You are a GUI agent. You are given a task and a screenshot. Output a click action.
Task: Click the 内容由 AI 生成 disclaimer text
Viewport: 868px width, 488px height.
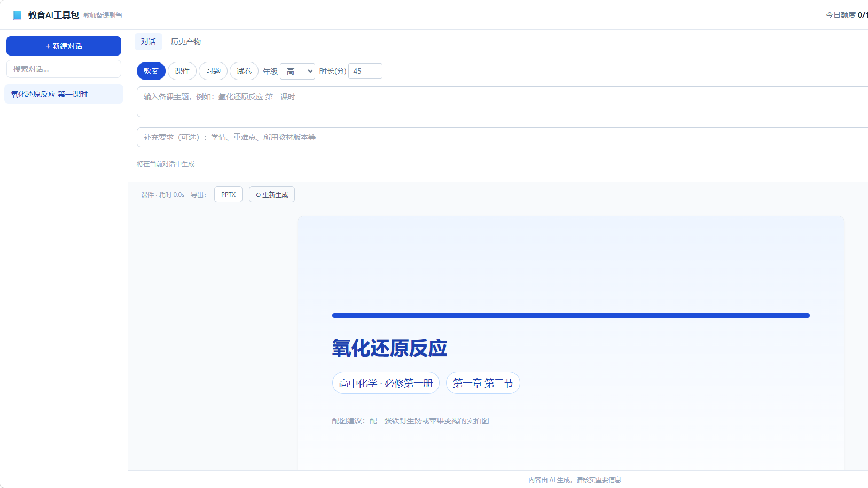pos(575,480)
